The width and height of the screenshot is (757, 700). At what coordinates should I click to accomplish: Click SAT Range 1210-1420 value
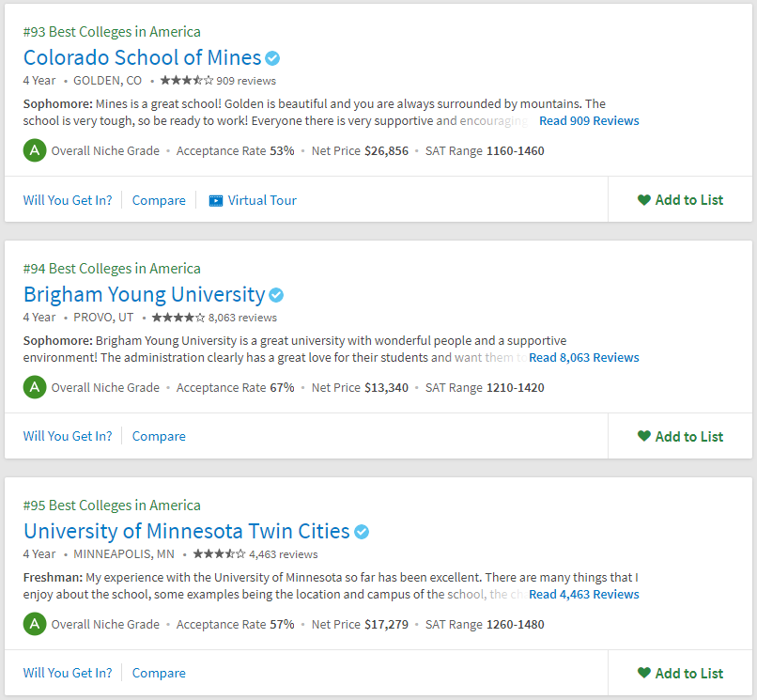[515, 387]
